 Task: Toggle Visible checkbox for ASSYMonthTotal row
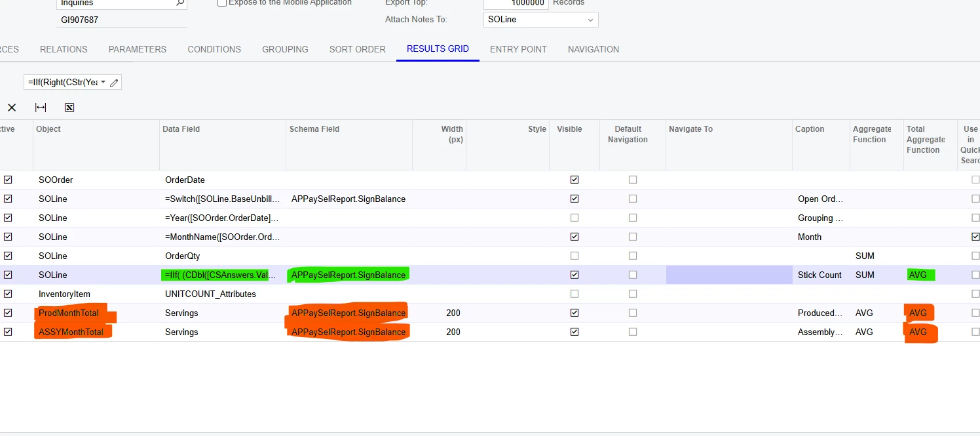575,332
